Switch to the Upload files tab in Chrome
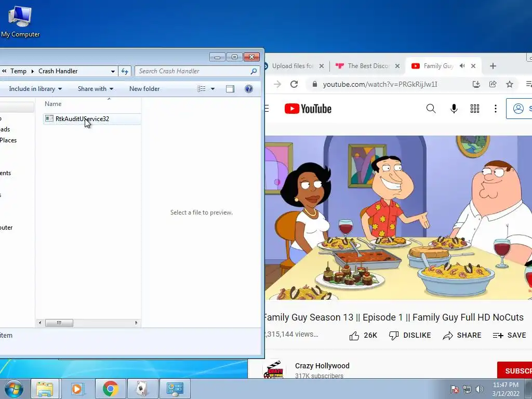 [292, 66]
